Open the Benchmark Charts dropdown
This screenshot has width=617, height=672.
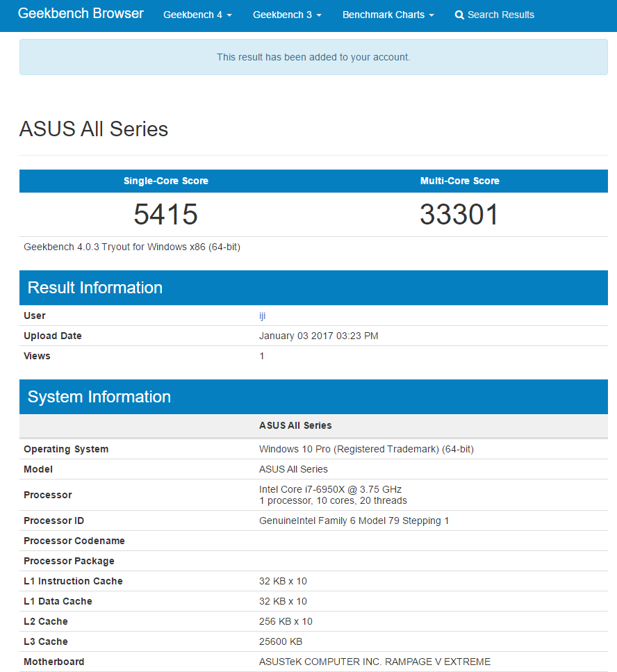point(388,15)
